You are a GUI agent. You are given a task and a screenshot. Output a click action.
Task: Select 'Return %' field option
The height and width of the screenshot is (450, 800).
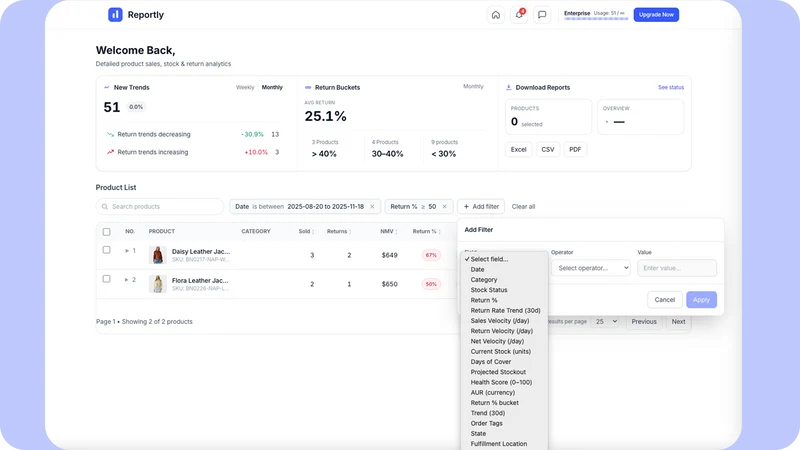(x=504, y=300)
